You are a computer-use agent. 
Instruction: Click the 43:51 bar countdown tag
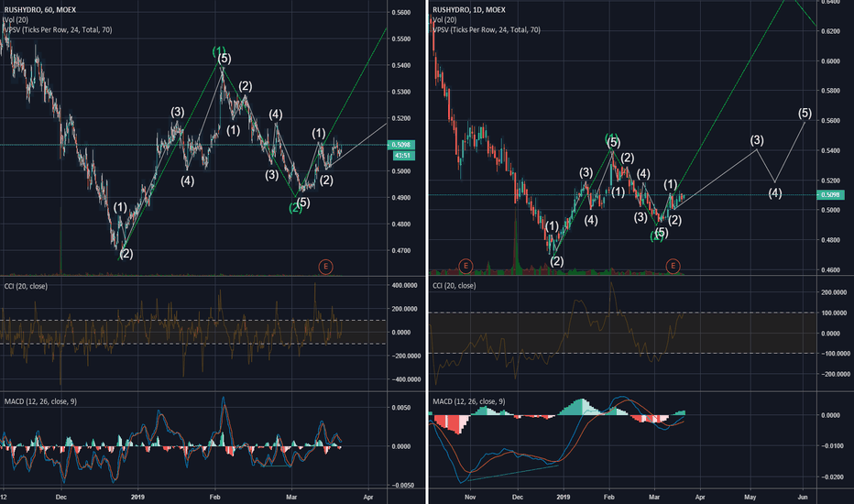(x=403, y=156)
